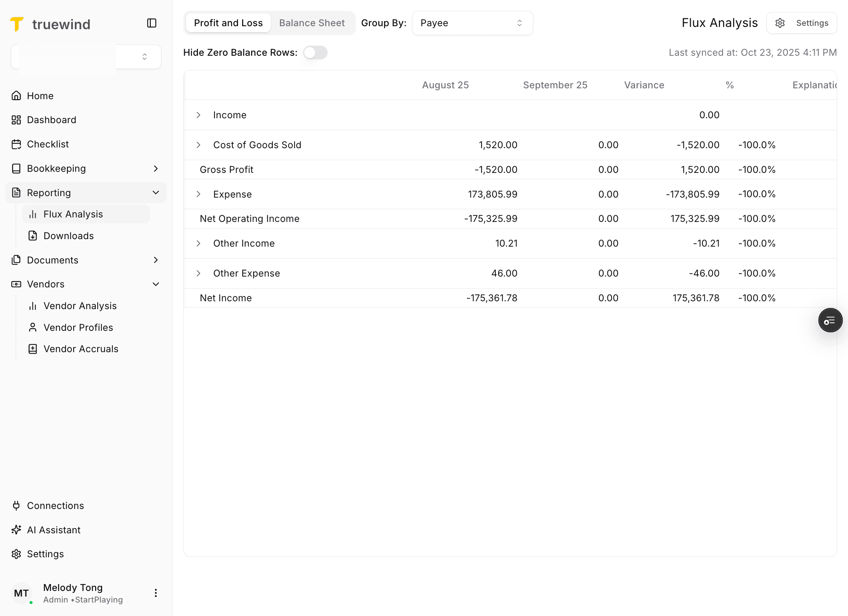The height and width of the screenshot is (616, 848).
Task: Open Vendor Analysis chart icon
Action: (33, 306)
